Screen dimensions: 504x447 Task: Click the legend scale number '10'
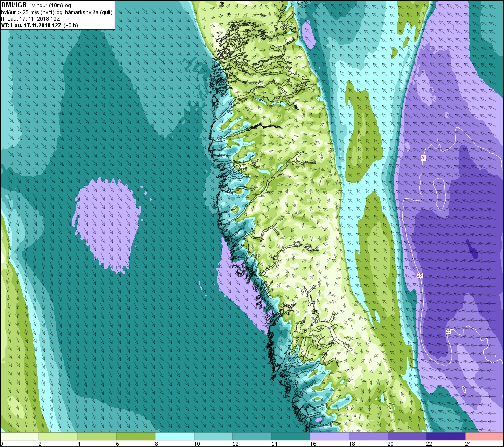tap(197, 444)
